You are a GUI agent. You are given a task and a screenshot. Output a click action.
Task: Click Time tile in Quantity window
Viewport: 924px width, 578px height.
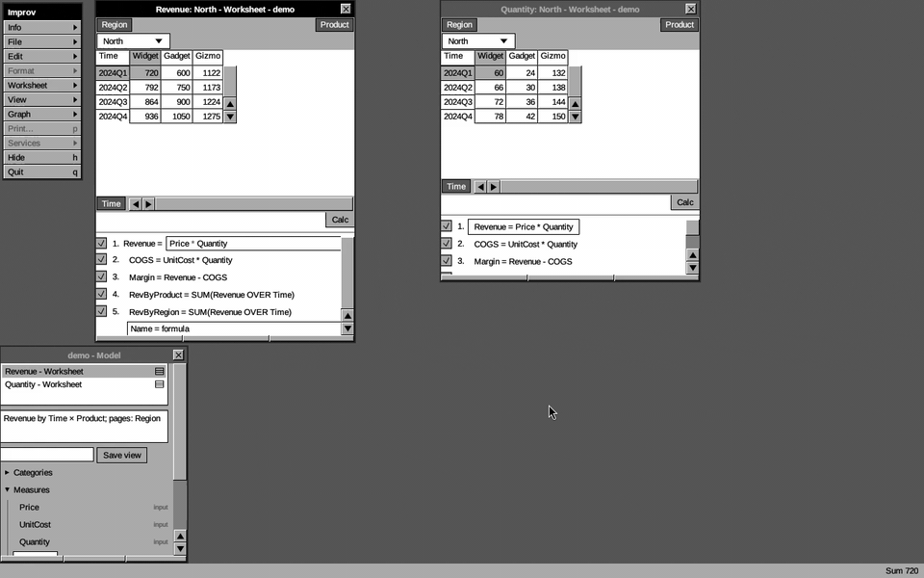point(455,186)
